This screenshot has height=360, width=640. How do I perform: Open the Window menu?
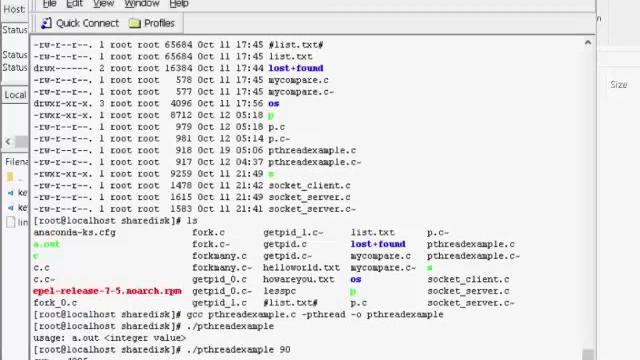[142, 4]
